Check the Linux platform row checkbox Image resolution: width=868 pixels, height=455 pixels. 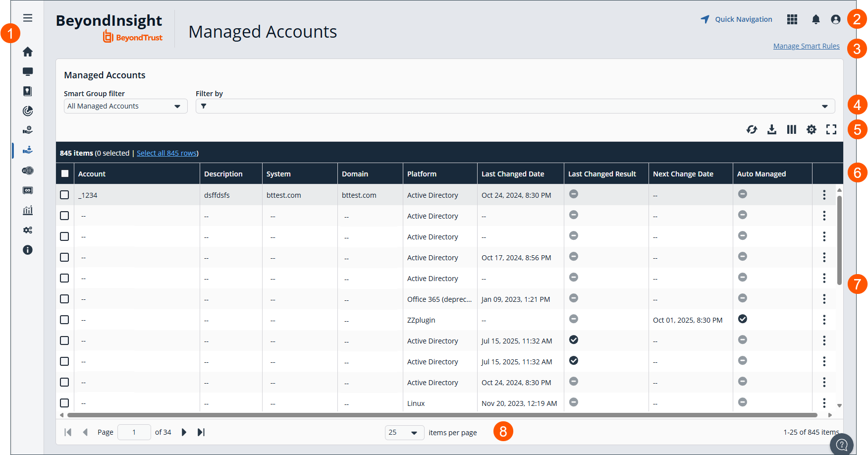click(x=64, y=403)
